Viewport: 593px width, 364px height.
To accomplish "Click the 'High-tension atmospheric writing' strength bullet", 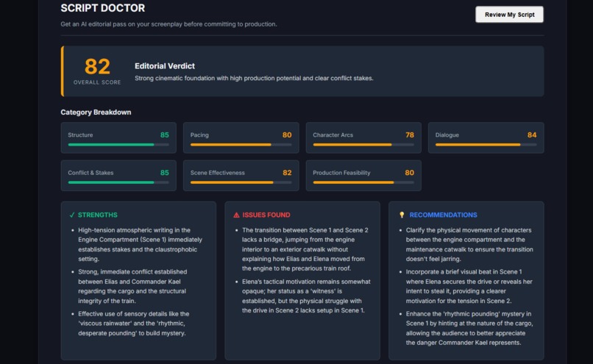I will tap(141, 245).
